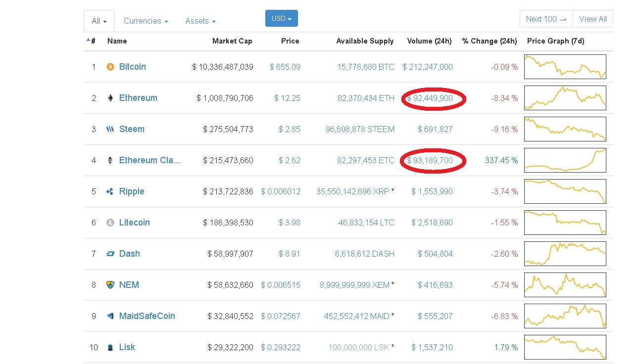Click the Litecoin logo icon
This screenshot has width=638, height=364.
click(110, 223)
